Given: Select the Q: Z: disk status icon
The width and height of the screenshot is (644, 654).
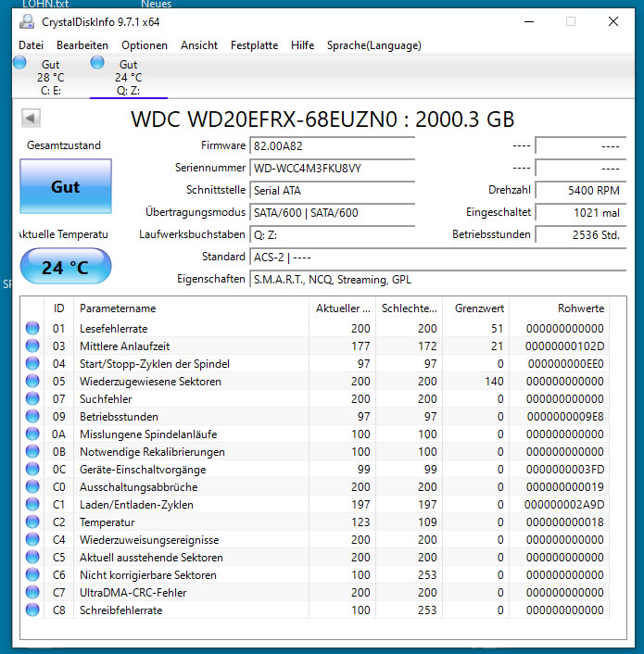Looking at the screenshot, I should click(x=97, y=63).
